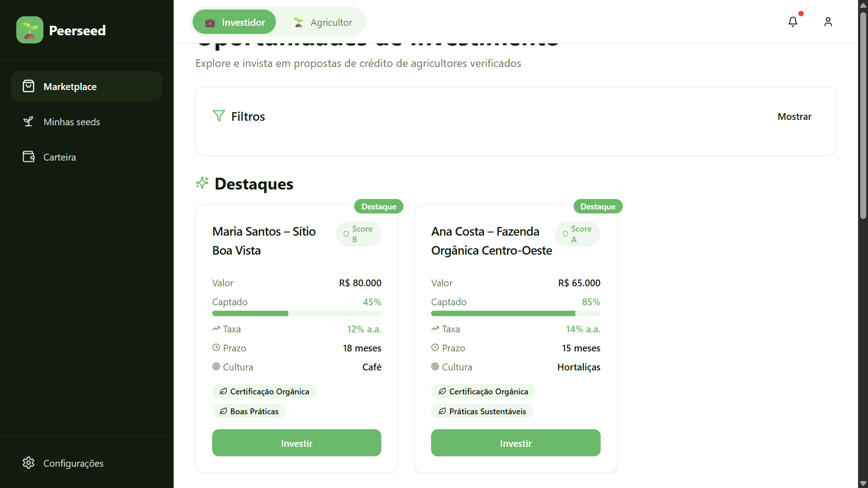The image size is (868, 488).
Task: Open notifications bell icon
Action: 792,22
